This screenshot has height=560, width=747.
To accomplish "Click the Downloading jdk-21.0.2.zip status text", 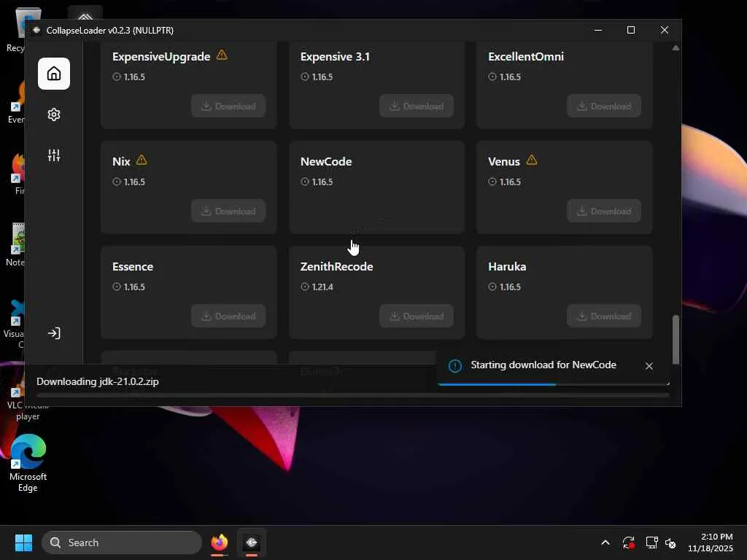I will pos(98,381).
